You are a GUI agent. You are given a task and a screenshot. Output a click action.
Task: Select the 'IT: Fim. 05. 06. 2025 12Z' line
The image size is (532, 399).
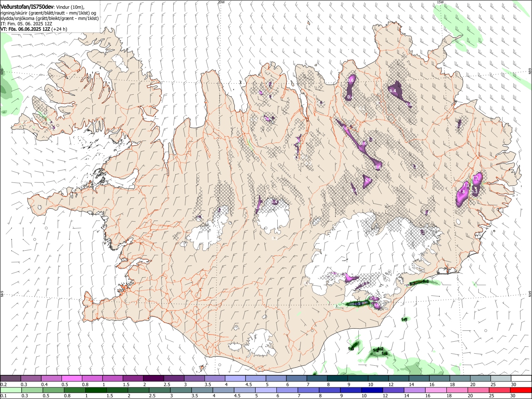coord(27,24)
